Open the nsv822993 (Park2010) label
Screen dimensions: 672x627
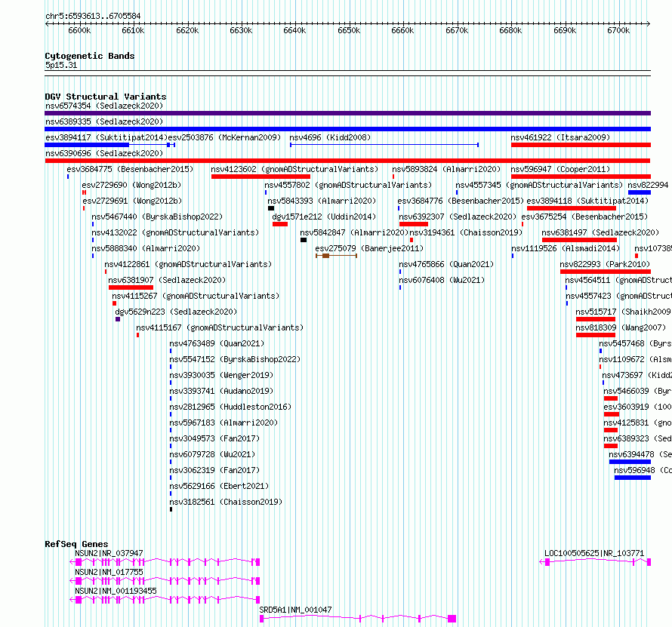[x=605, y=264]
